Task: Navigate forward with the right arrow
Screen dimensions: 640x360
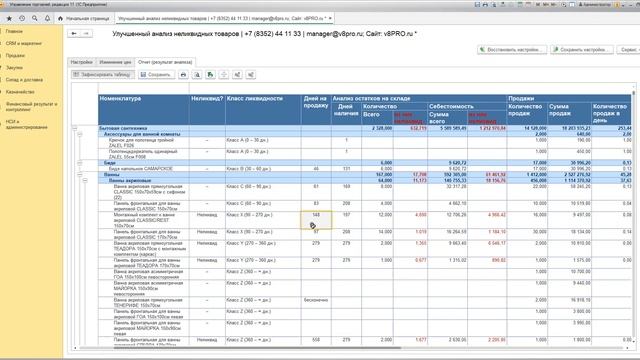Action: click(x=86, y=33)
